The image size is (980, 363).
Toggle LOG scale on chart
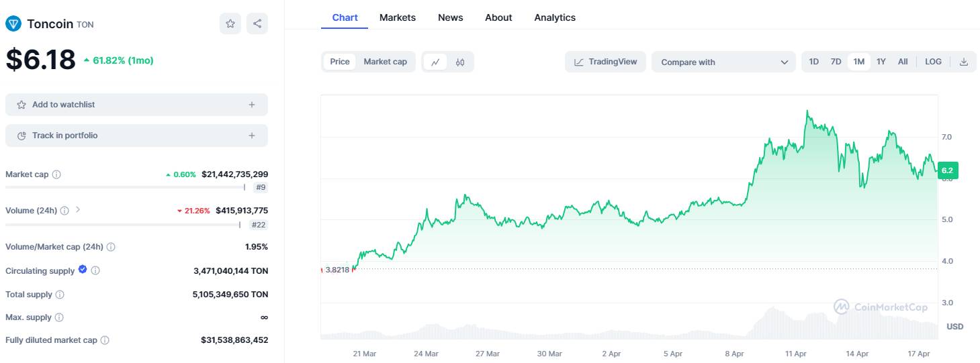[x=933, y=62]
